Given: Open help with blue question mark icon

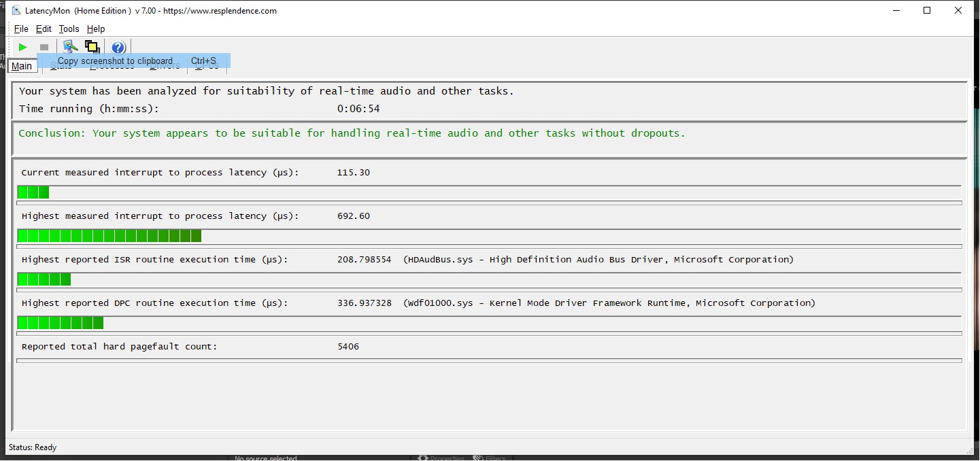Looking at the screenshot, I should (x=118, y=47).
